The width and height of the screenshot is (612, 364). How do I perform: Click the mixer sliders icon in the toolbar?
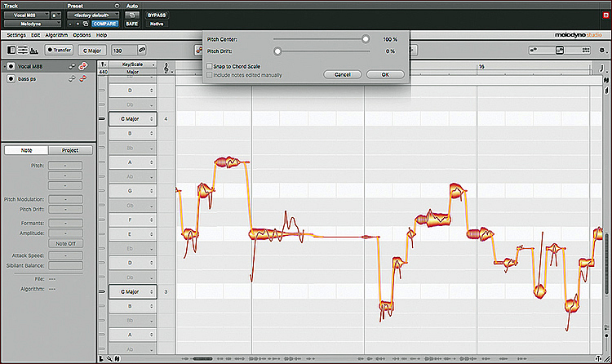[23, 51]
